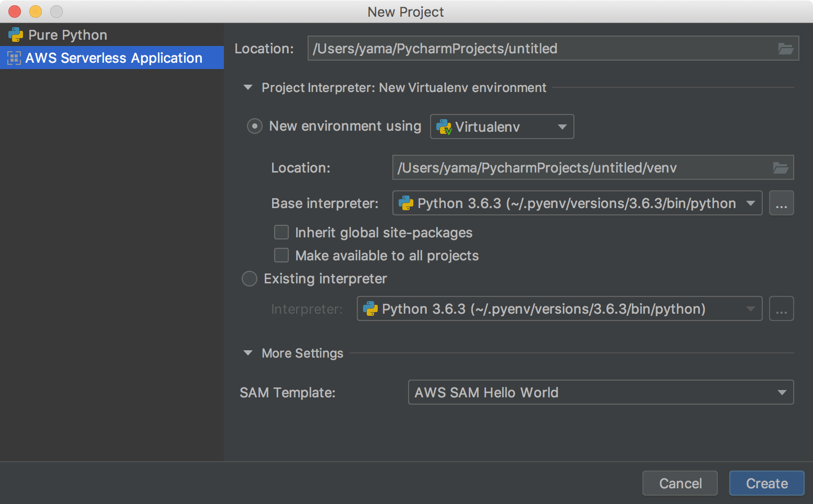
Task: Collapse the More Settings section
Action: pyautogui.click(x=248, y=353)
